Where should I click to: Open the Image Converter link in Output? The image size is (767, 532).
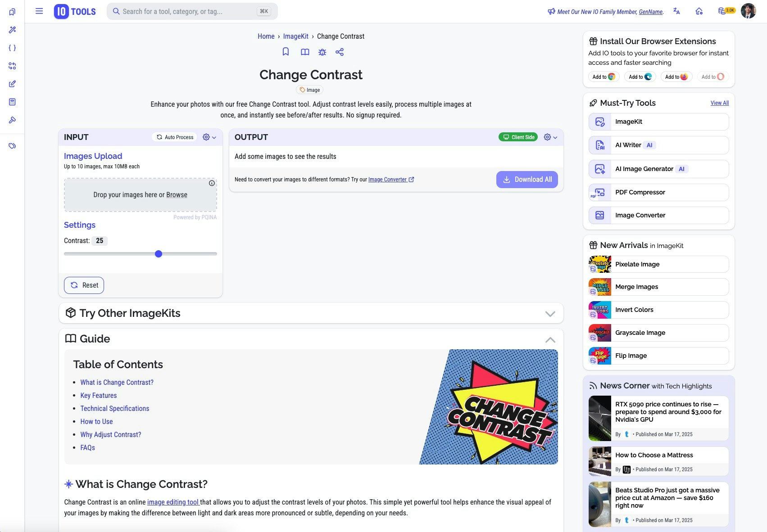(x=391, y=180)
